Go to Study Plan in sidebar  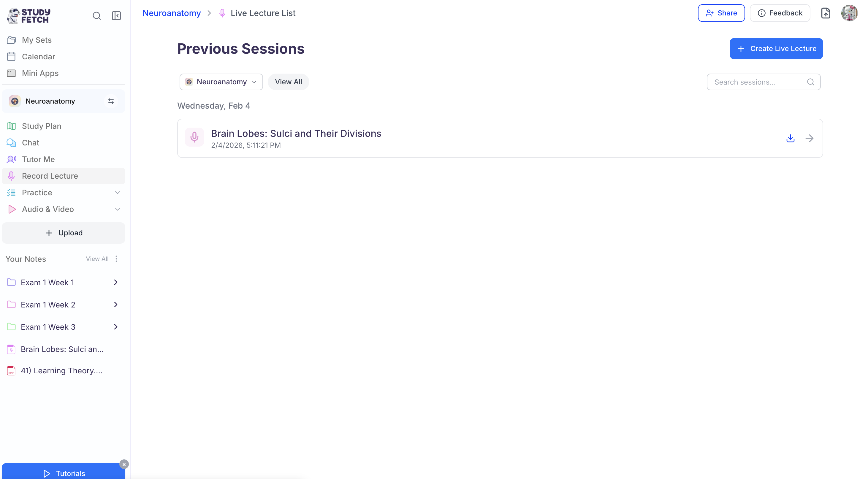coord(42,126)
